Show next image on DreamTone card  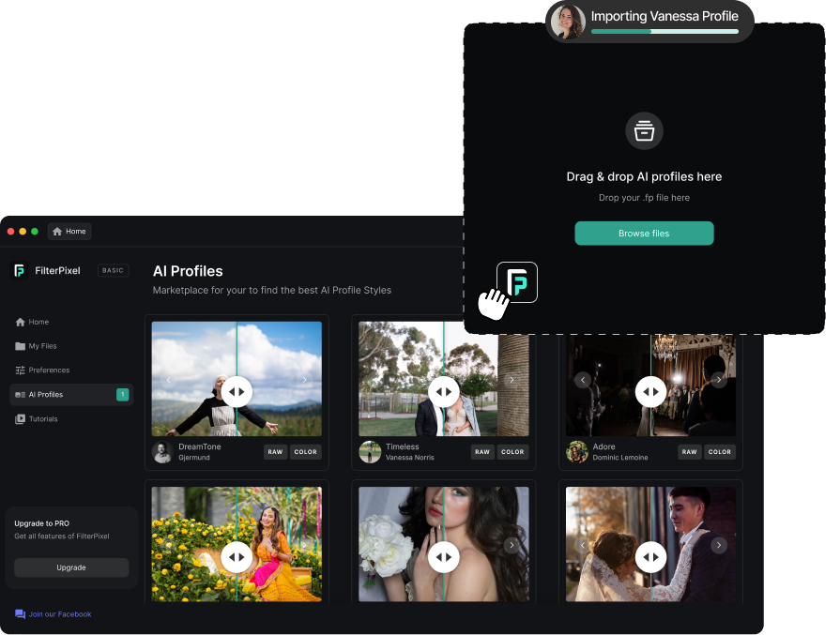coord(303,380)
